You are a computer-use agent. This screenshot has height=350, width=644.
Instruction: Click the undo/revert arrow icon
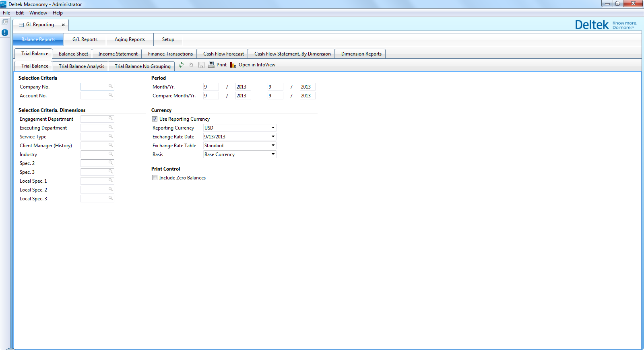click(191, 65)
